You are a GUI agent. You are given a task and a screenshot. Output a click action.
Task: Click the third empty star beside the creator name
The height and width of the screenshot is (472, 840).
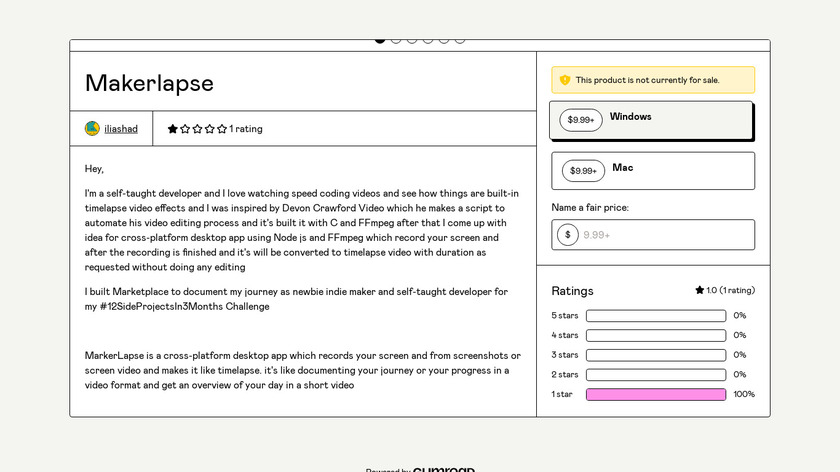198,129
